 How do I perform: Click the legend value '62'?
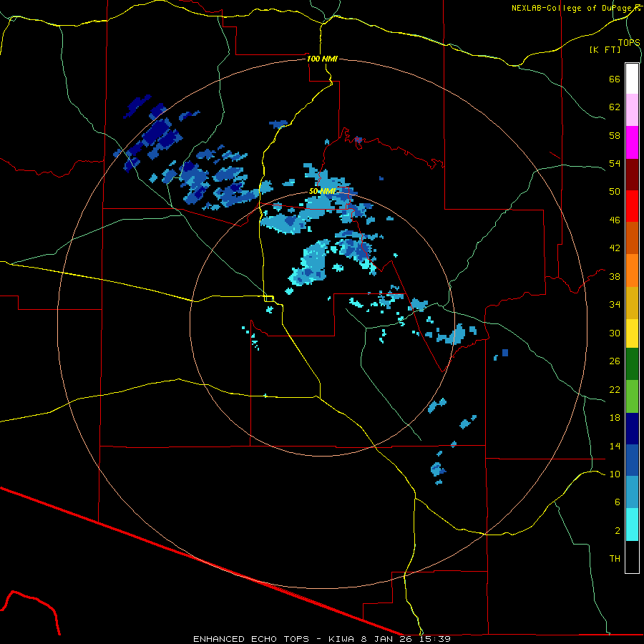pyautogui.click(x=615, y=107)
